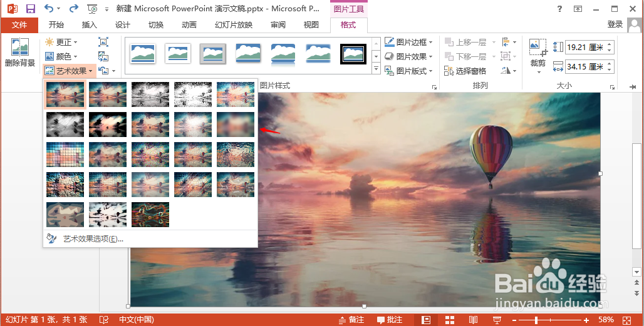The width and height of the screenshot is (644, 326).
Task: Click the width field showing 34.15 厘米
Action: pyautogui.click(x=589, y=66)
